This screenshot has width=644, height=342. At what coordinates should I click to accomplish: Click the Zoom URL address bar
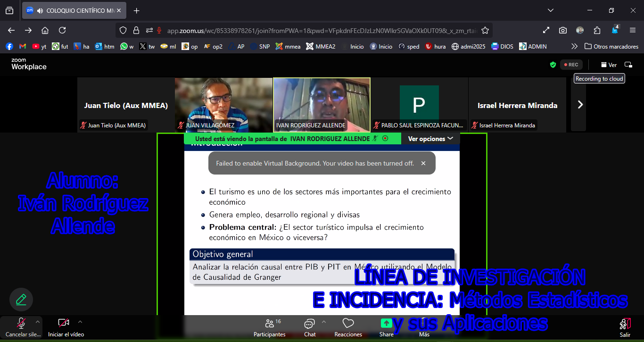pos(321,30)
